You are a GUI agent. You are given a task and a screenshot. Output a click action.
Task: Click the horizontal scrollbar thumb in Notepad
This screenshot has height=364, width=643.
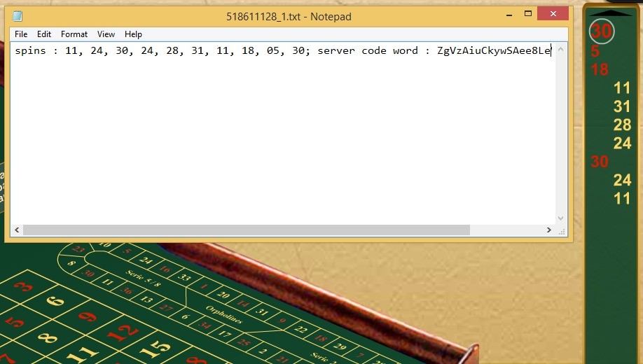click(245, 230)
